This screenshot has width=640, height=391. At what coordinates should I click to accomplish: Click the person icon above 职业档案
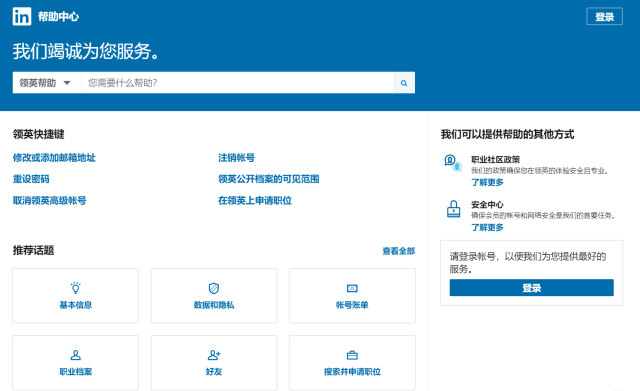point(76,355)
